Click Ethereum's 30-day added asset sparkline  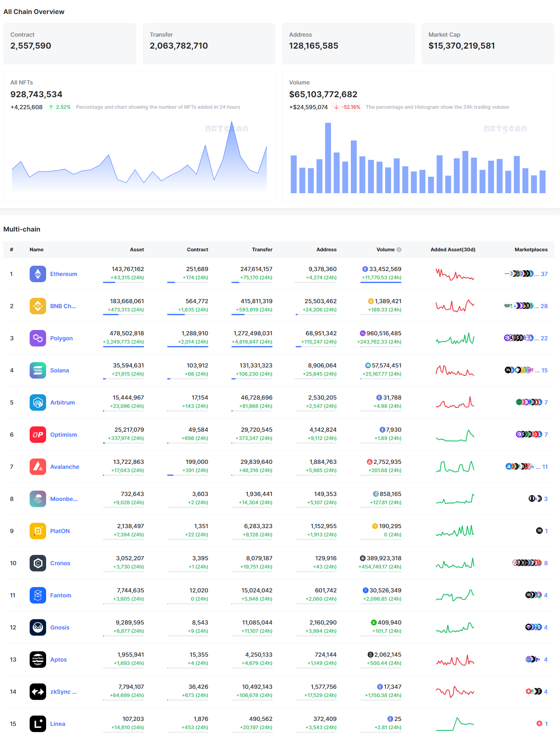(455, 274)
